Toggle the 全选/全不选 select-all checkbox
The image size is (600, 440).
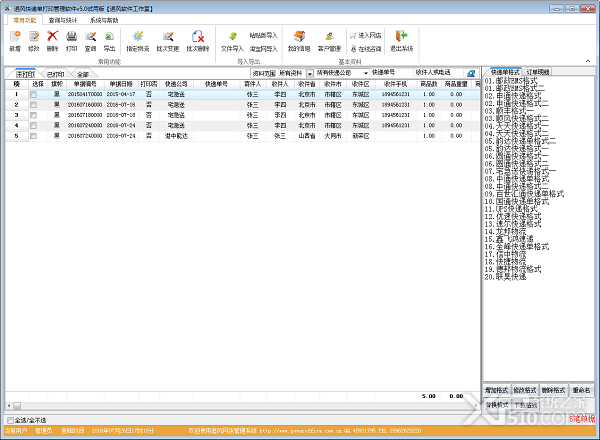pyautogui.click(x=10, y=420)
